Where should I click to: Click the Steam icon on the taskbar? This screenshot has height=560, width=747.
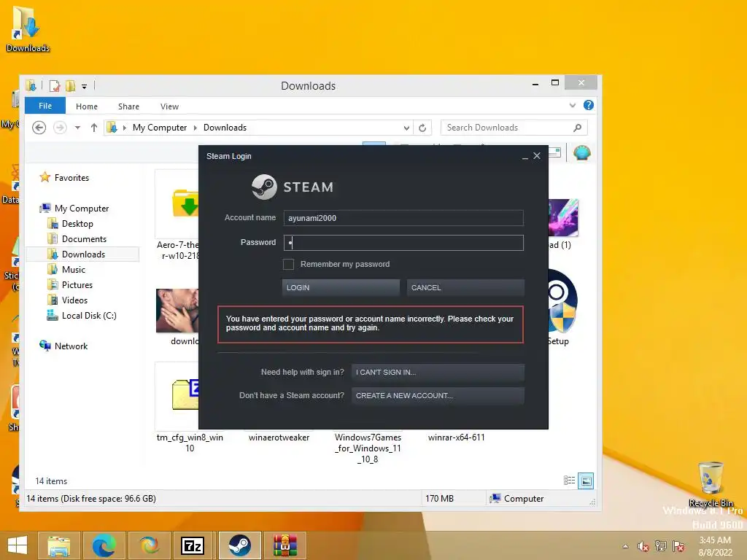pyautogui.click(x=239, y=545)
